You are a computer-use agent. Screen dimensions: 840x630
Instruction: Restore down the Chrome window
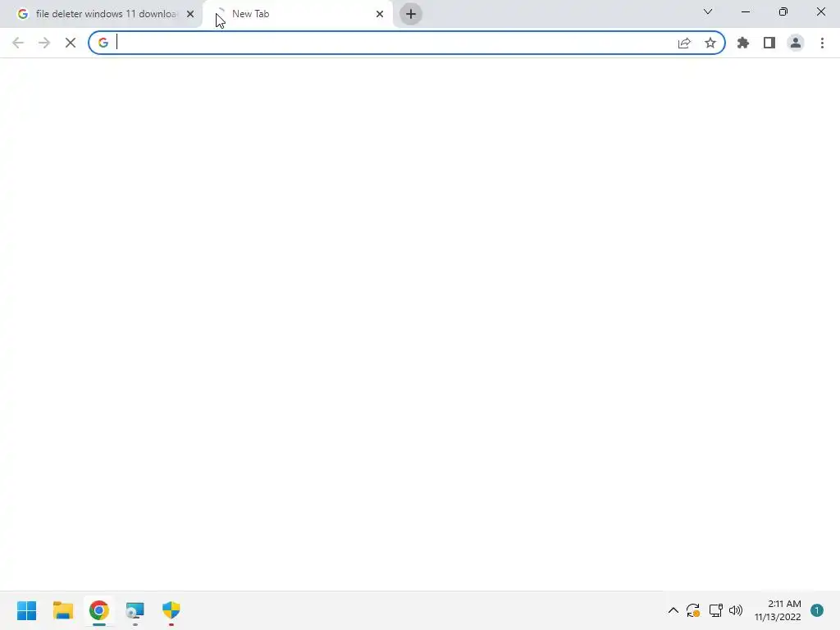tap(783, 11)
